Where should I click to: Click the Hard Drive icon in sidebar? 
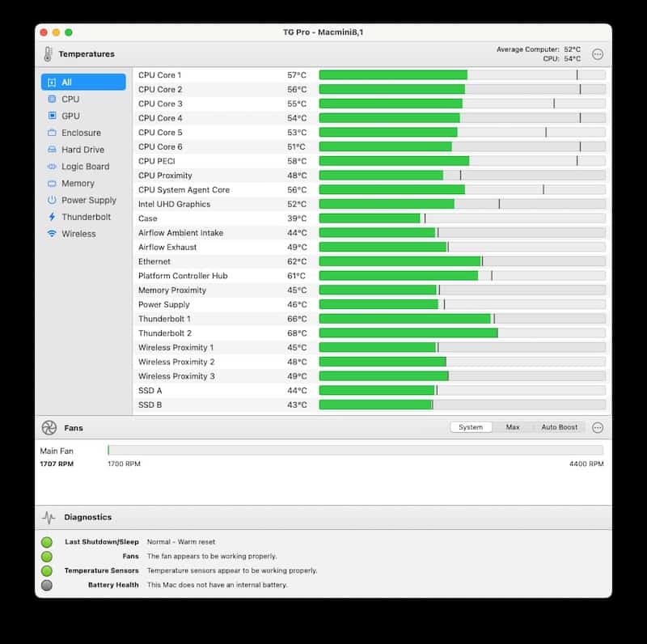point(52,150)
